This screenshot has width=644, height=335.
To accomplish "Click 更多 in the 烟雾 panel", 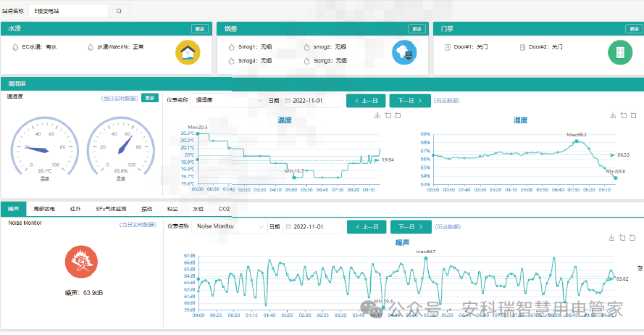I will [x=417, y=29].
